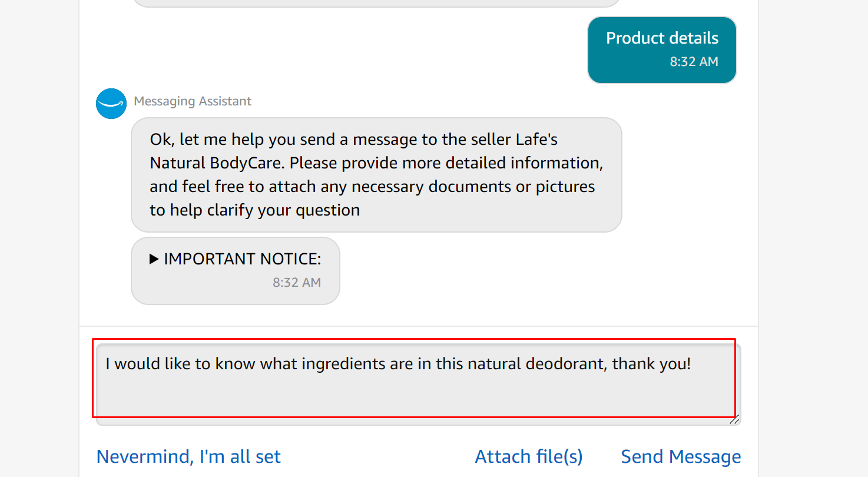The height and width of the screenshot is (477, 868).
Task: Focus the message text box
Action: click(x=413, y=389)
